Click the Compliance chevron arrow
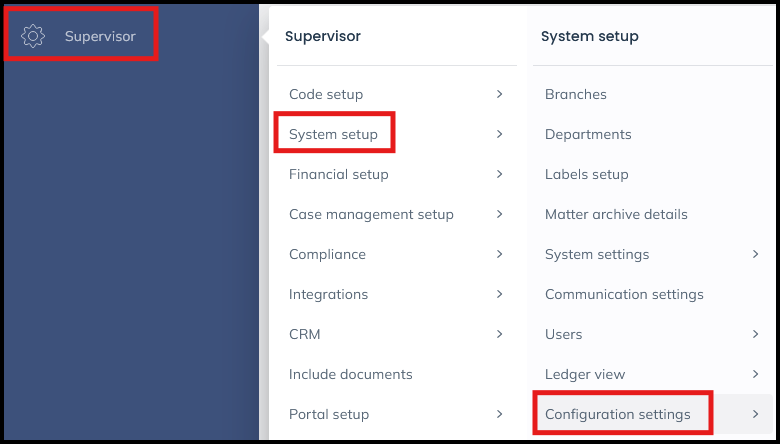The height and width of the screenshot is (444, 780). coord(499,254)
